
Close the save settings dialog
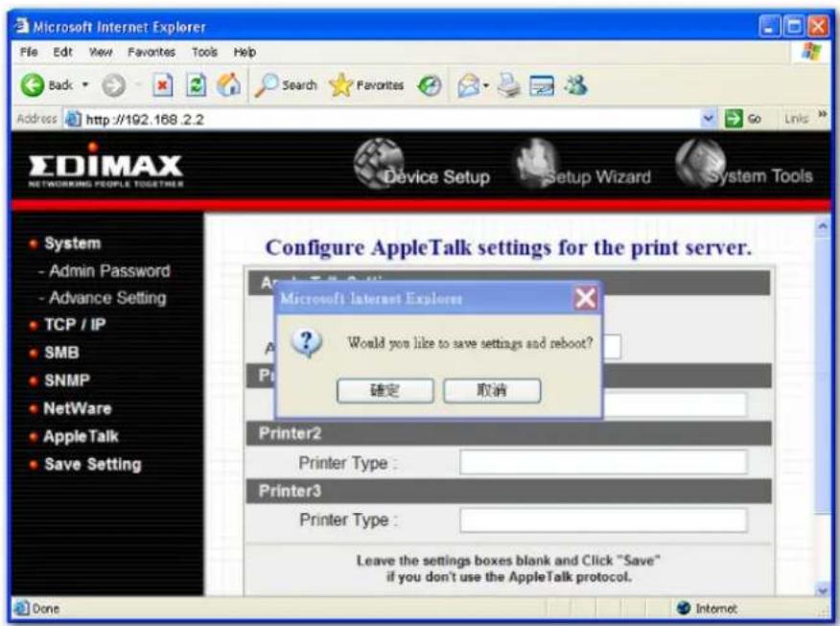click(585, 298)
